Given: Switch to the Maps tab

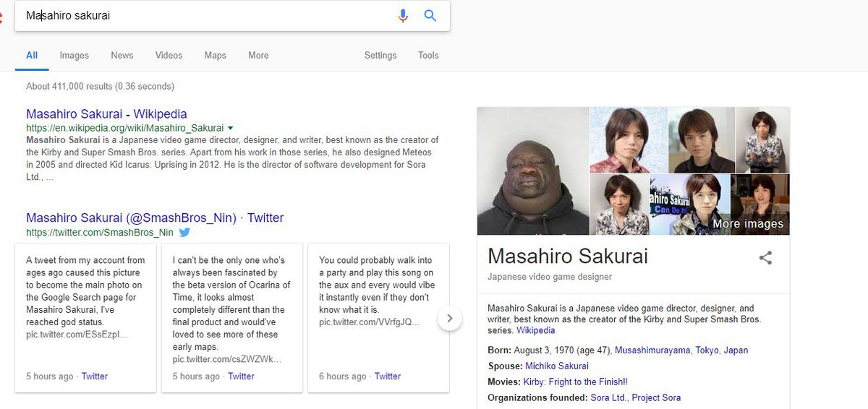Looking at the screenshot, I should pyautogui.click(x=215, y=55).
